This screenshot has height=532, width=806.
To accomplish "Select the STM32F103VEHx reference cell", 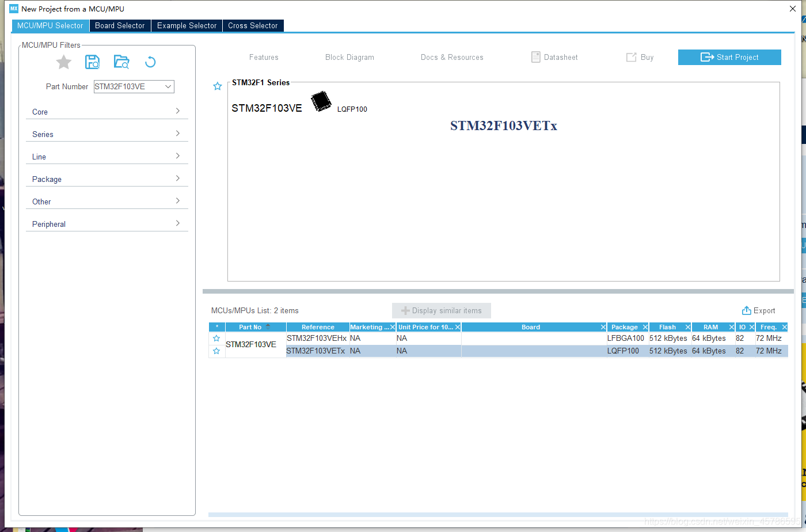I will [x=317, y=339].
